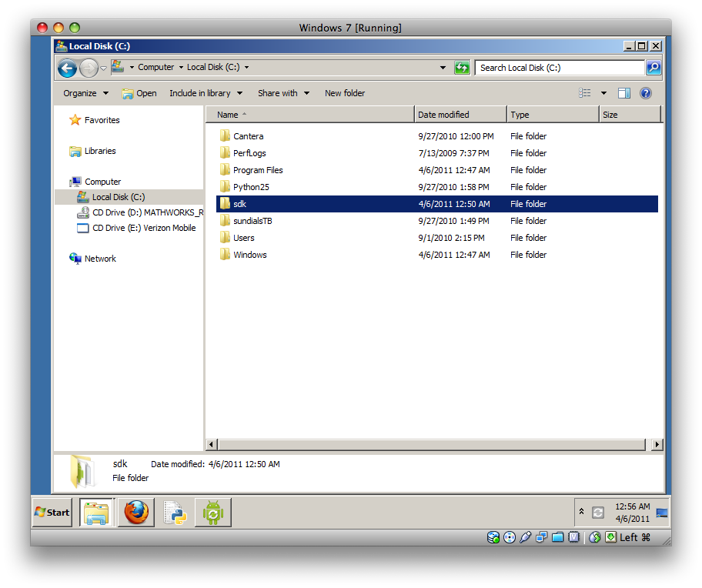
Task: Click the refresh button in the address bar
Action: pyautogui.click(x=462, y=68)
